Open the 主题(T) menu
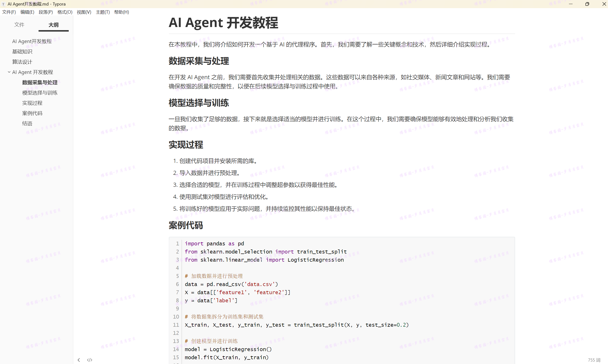 tap(103, 12)
